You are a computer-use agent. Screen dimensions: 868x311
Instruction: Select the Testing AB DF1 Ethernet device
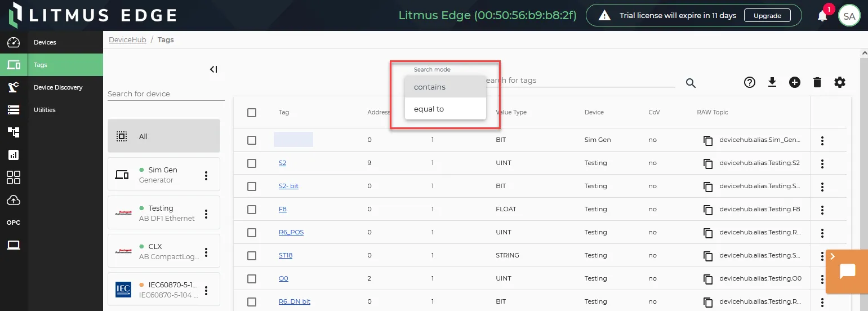click(x=164, y=212)
